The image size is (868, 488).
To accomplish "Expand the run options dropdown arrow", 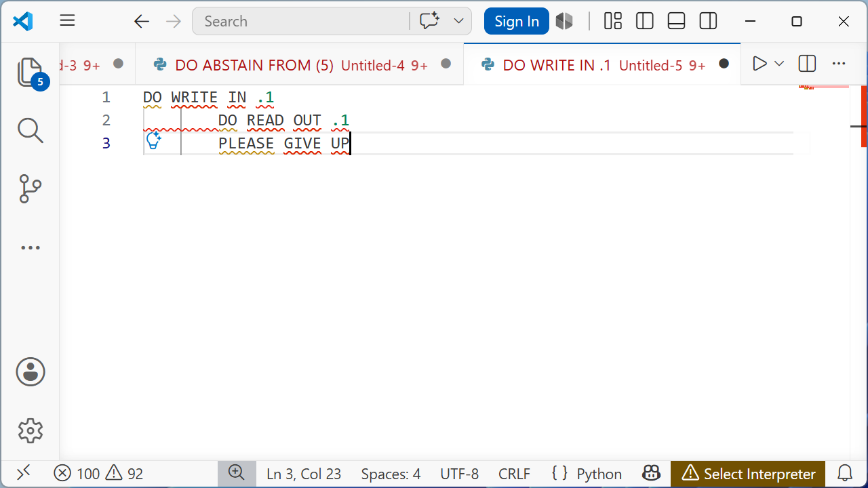I will pos(779,64).
